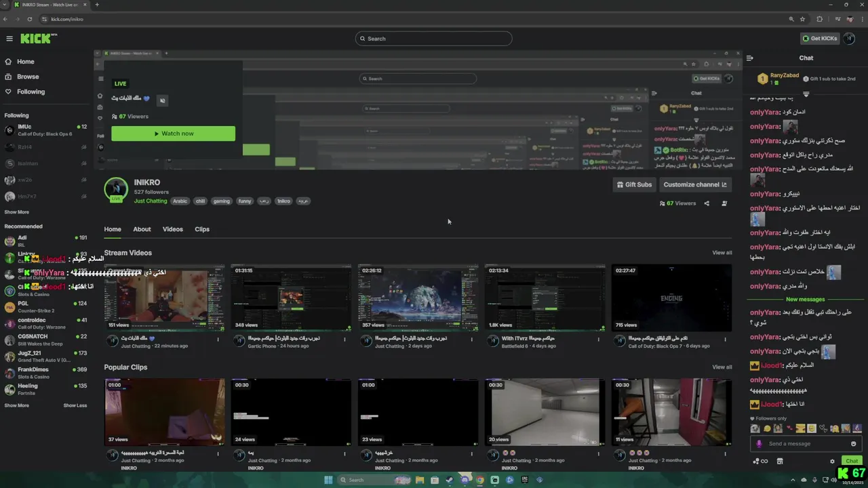Click the Gift Subs button
868x488 pixels.
click(x=634, y=184)
